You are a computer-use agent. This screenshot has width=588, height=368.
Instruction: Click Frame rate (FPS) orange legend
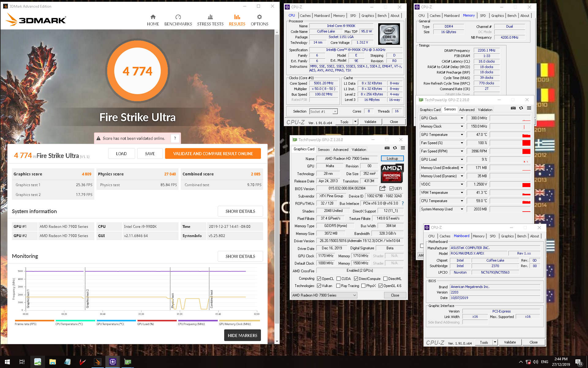34,323
